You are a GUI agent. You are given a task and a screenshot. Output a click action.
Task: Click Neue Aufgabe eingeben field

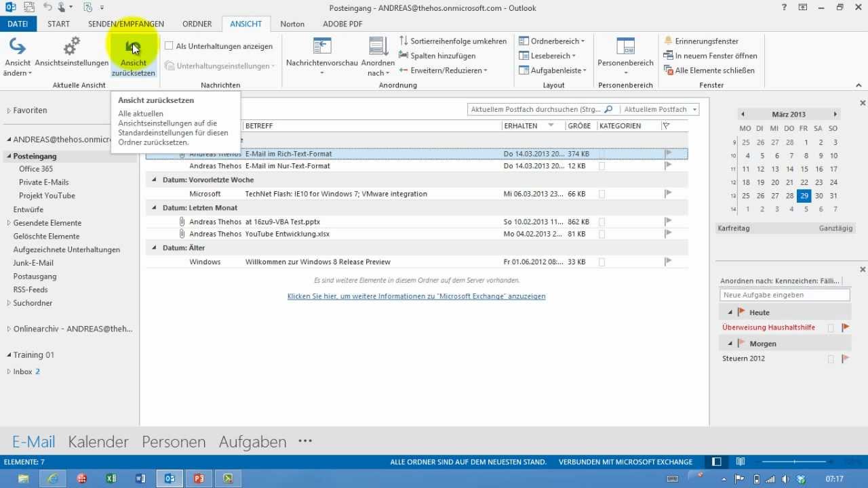pyautogui.click(x=785, y=295)
